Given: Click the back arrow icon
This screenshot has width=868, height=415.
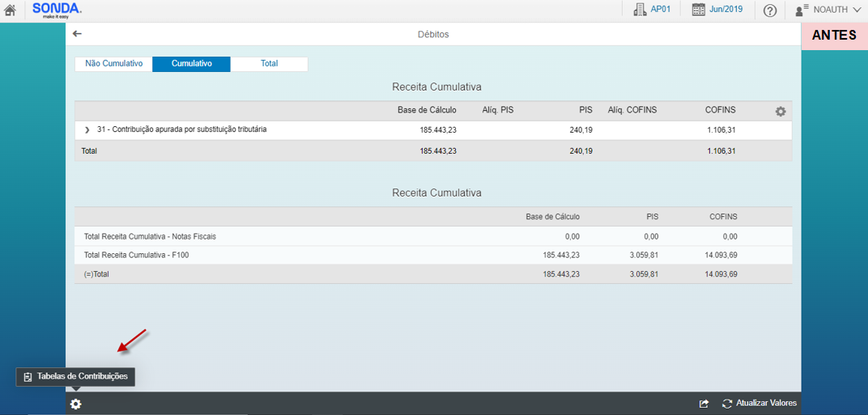Looking at the screenshot, I should click(78, 34).
